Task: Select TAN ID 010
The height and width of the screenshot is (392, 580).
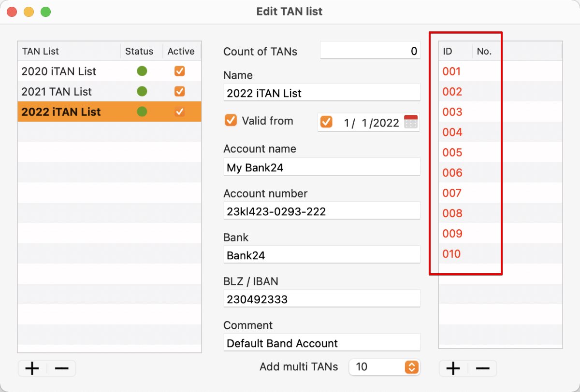Action: 500,253
